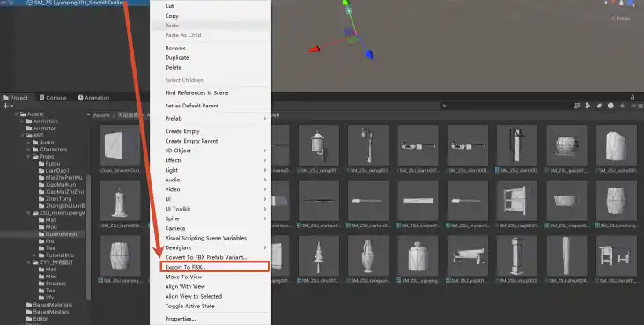Select the Animator folder
644x325 pixels.
pos(41,129)
